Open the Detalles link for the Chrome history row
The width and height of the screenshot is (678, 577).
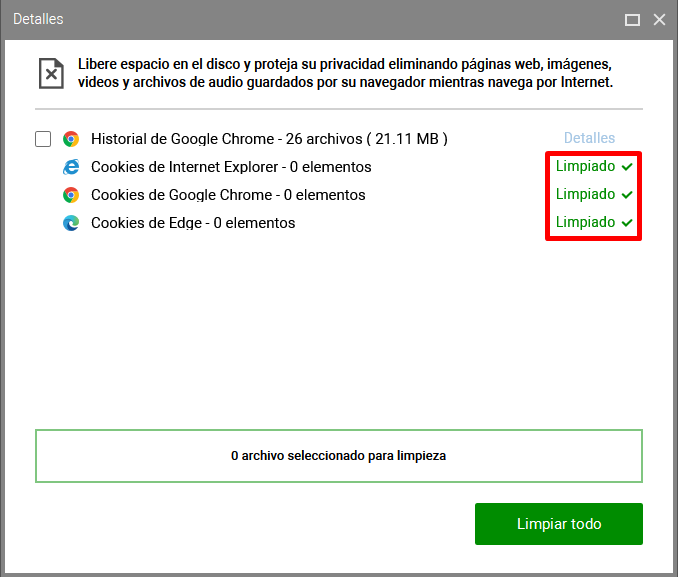[589, 138]
